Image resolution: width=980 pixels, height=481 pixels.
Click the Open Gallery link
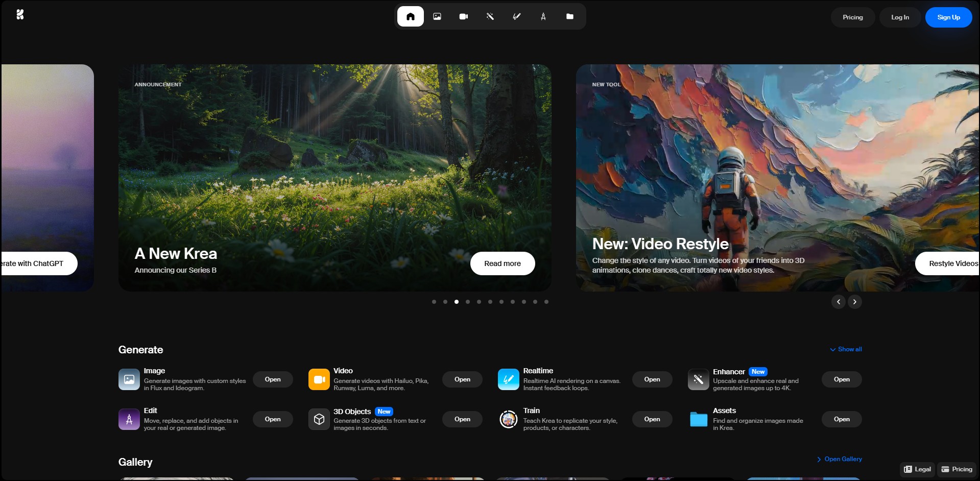click(840, 459)
